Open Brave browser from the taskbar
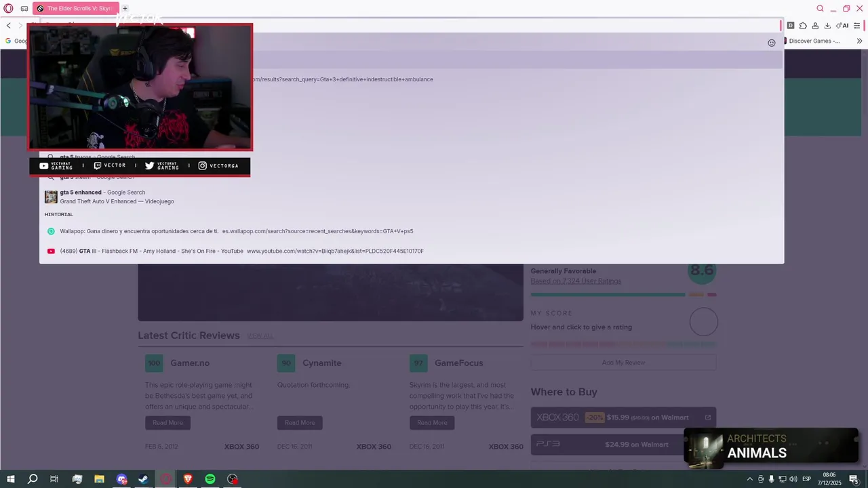The height and width of the screenshot is (488, 868). coord(188,479)
